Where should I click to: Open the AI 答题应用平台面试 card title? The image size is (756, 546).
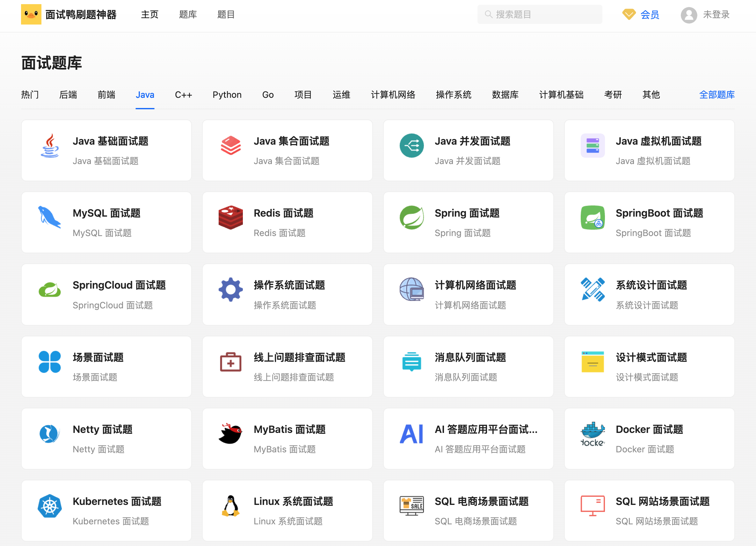click(x=486, y=429)
